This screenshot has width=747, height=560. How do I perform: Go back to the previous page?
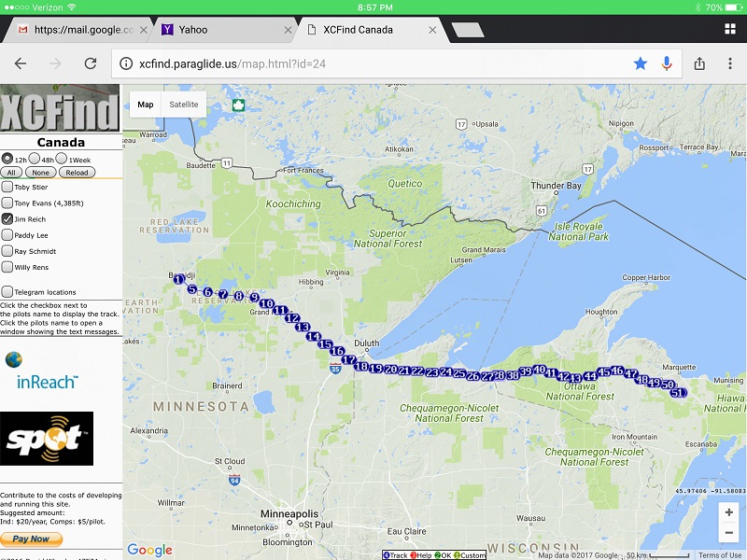pos(21,63)
